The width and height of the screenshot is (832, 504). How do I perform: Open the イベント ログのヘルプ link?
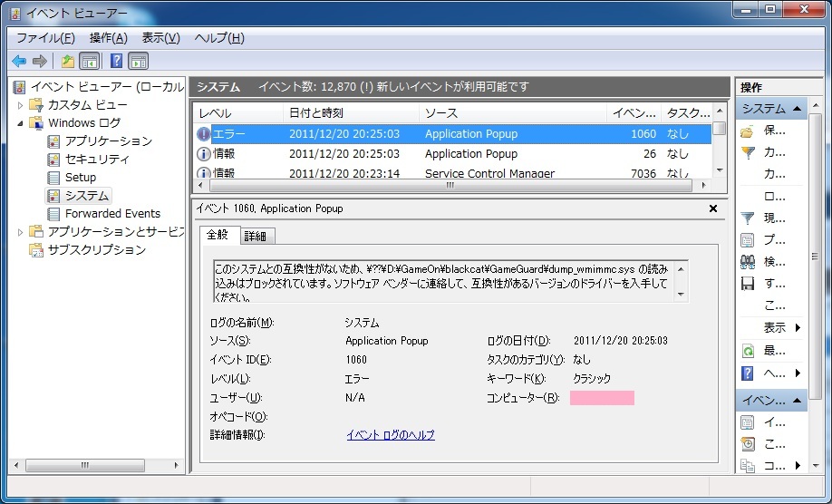pyautogui.click(x=391, y=435)
